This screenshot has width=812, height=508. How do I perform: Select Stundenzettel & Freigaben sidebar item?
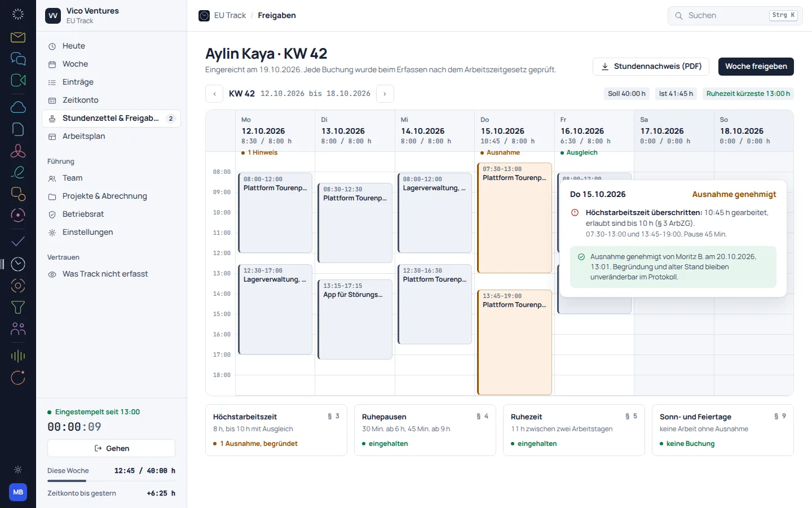pos(111,119)
